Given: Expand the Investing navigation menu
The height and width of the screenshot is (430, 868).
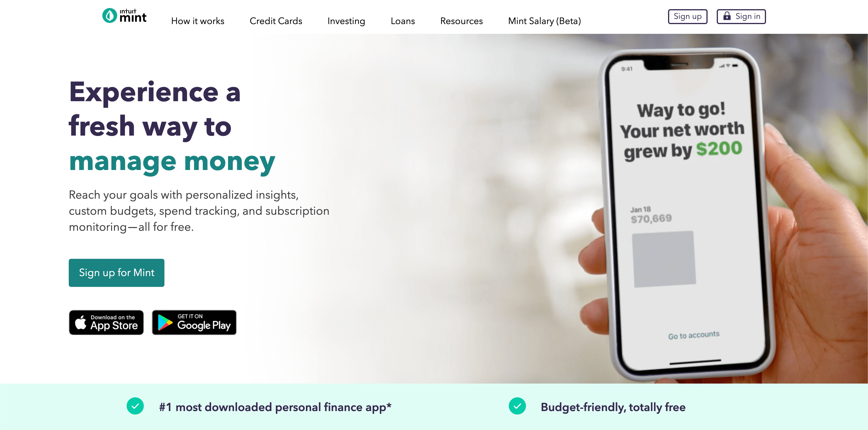Looking at the screenshot, I should tap(346, 21).
